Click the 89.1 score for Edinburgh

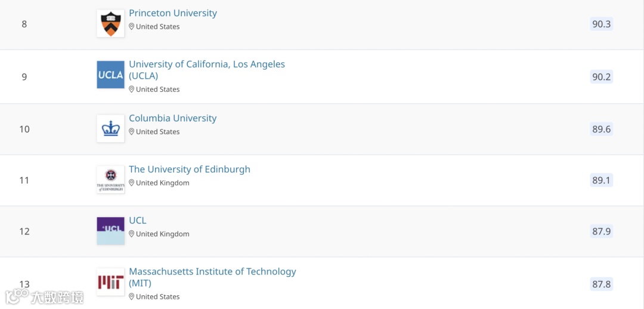(x=601, y=180)
